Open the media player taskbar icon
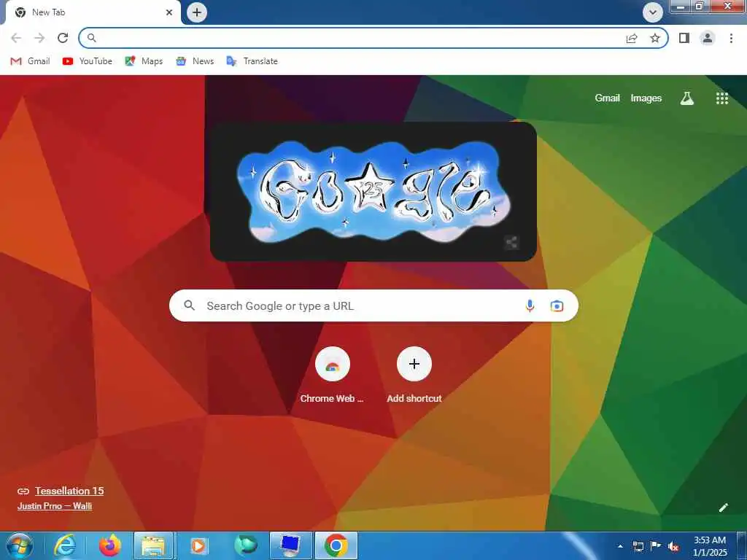The image size is (747, 560). [x=198, y=545]
